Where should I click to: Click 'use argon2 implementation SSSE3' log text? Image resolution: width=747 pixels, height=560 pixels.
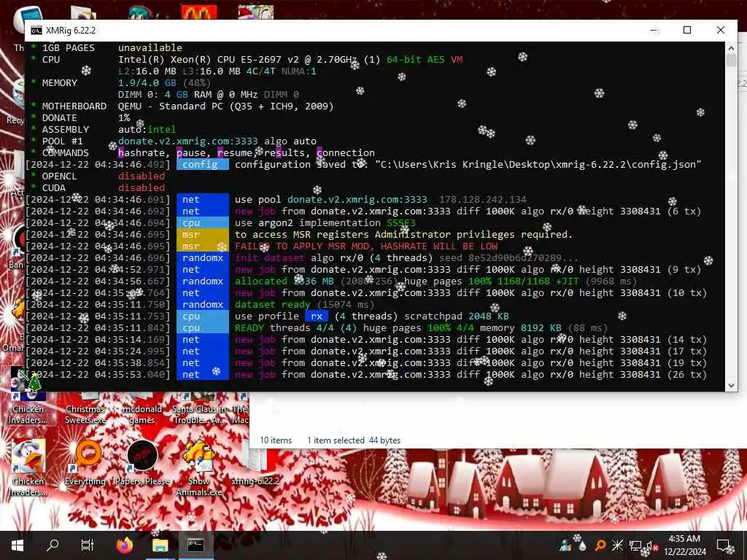click(x=325, y=223)
